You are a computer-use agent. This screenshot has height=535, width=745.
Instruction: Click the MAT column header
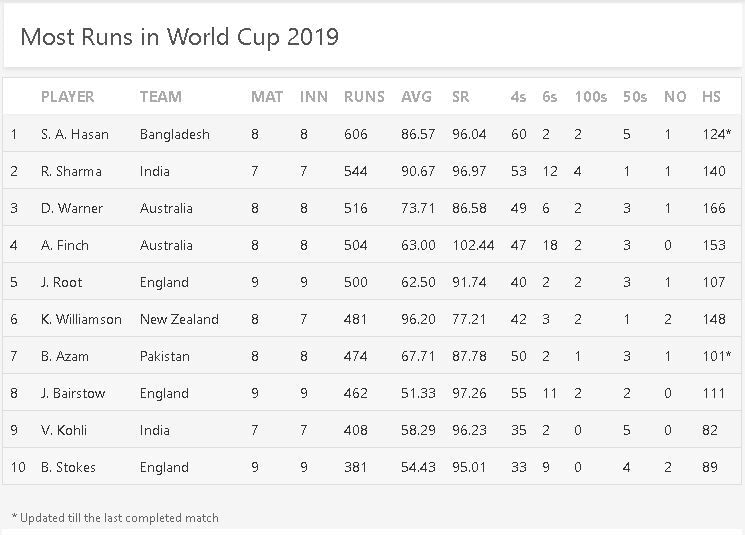click(x=266, y=97)
